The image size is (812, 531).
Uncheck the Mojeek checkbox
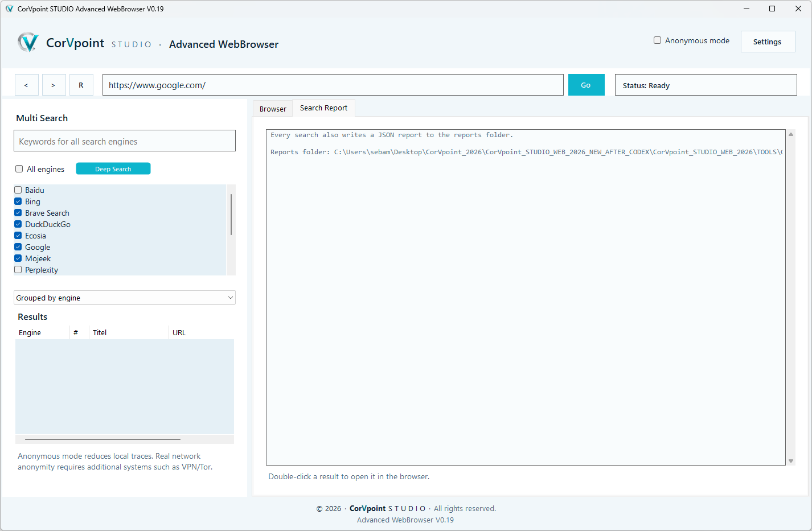point(18,258)
